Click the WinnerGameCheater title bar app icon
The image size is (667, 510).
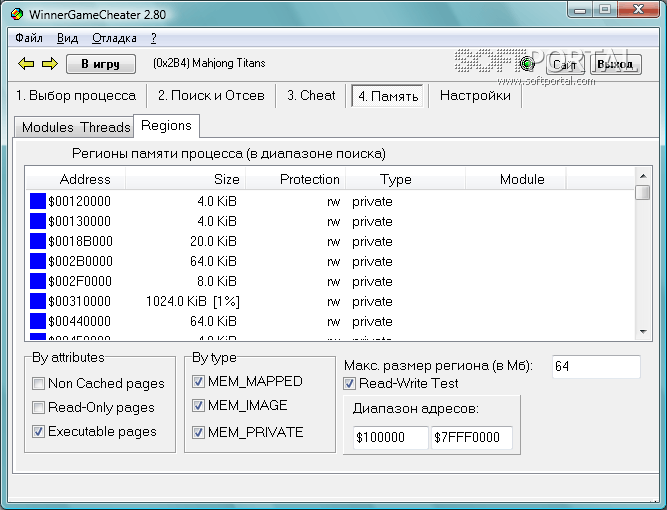17,14
